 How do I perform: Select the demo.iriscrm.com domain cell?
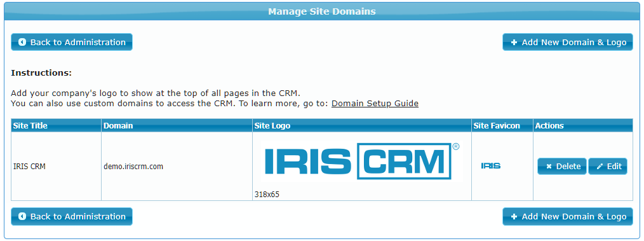click(x=177, y=166)
